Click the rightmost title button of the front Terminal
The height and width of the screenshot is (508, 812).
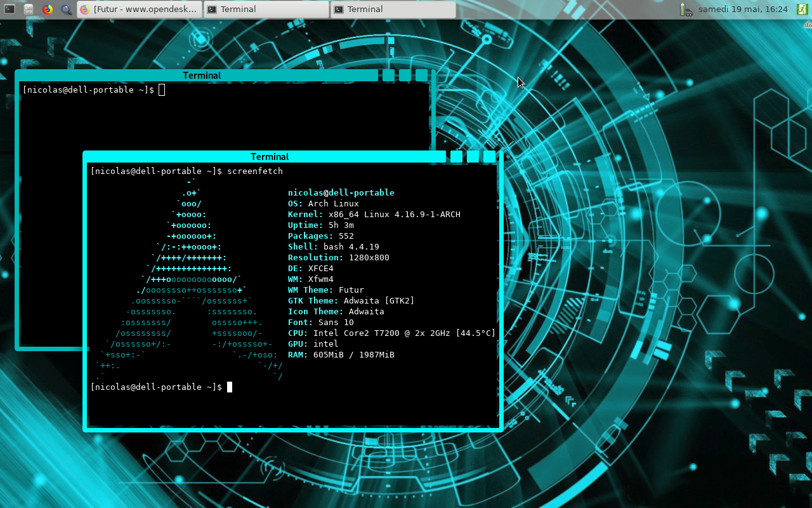(489, 156)
